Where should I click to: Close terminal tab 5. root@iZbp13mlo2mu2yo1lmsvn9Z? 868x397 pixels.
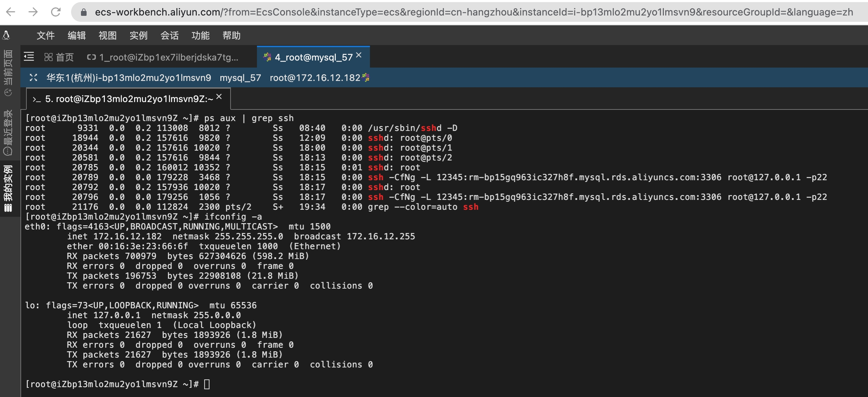219,97
